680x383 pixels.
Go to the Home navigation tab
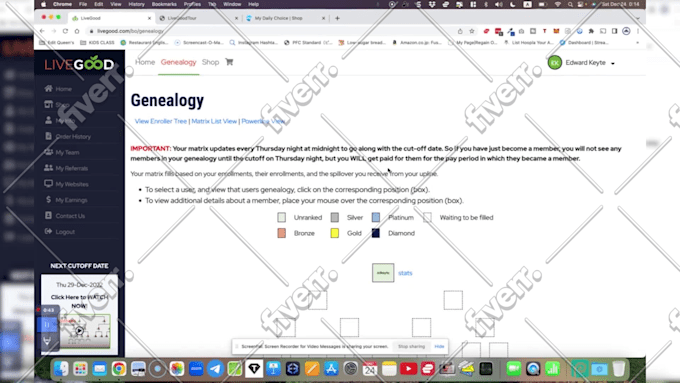coord(145,62)
